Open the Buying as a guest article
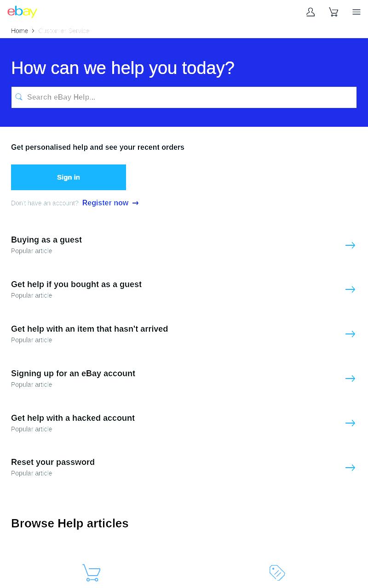368x588 pixels. (46, 240)
